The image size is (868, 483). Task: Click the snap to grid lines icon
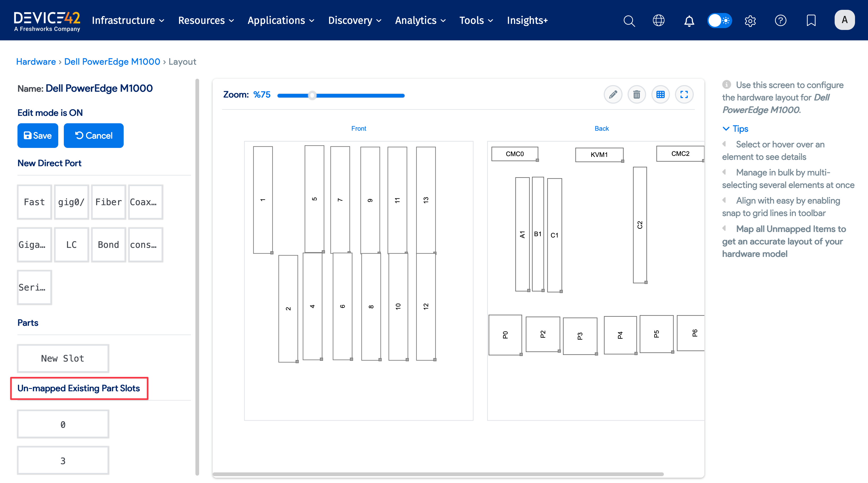pyautogui.click(x=660, y=94)
